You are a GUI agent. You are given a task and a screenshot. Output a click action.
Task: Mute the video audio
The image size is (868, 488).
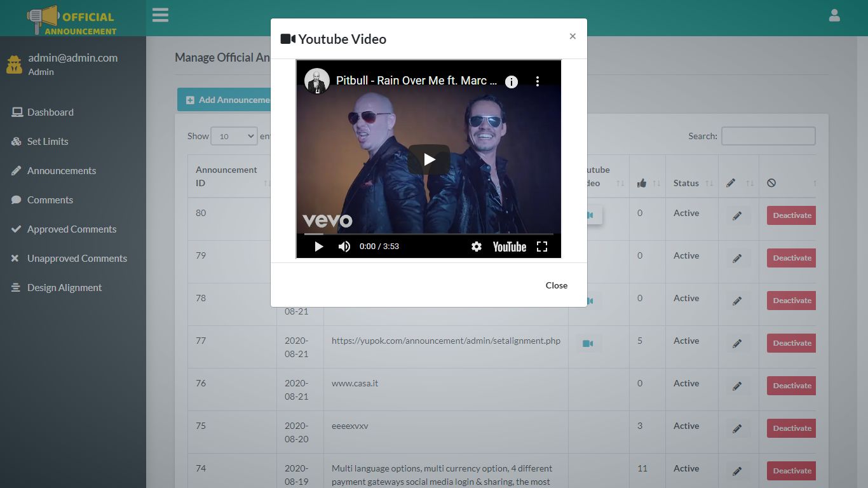pos(344,246)
